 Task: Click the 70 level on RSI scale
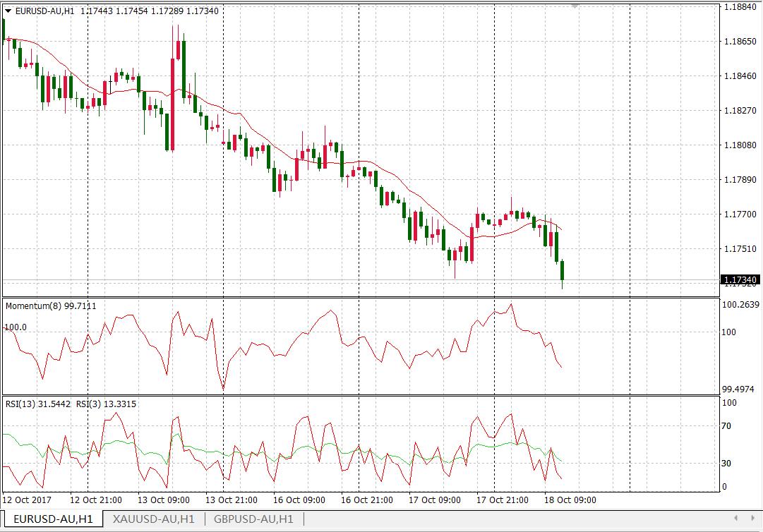(726, 426)
